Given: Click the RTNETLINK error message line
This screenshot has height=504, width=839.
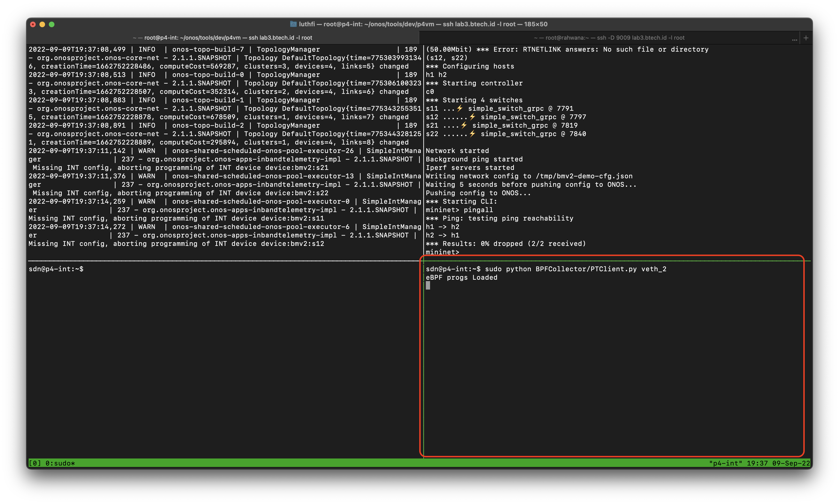Looking at the screenshot, I should pyautogui.click(x=567, y=50).
